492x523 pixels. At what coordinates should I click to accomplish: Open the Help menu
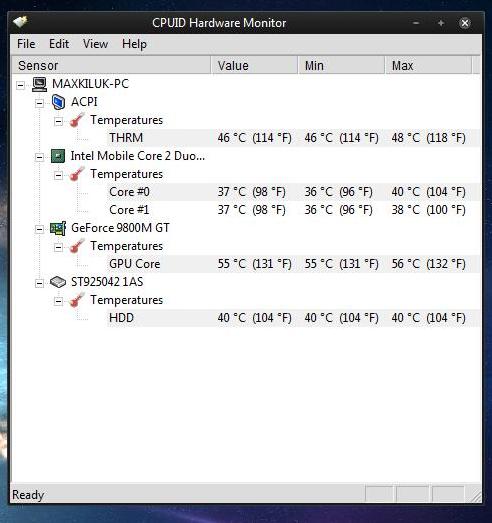click(x=134, y=44)
